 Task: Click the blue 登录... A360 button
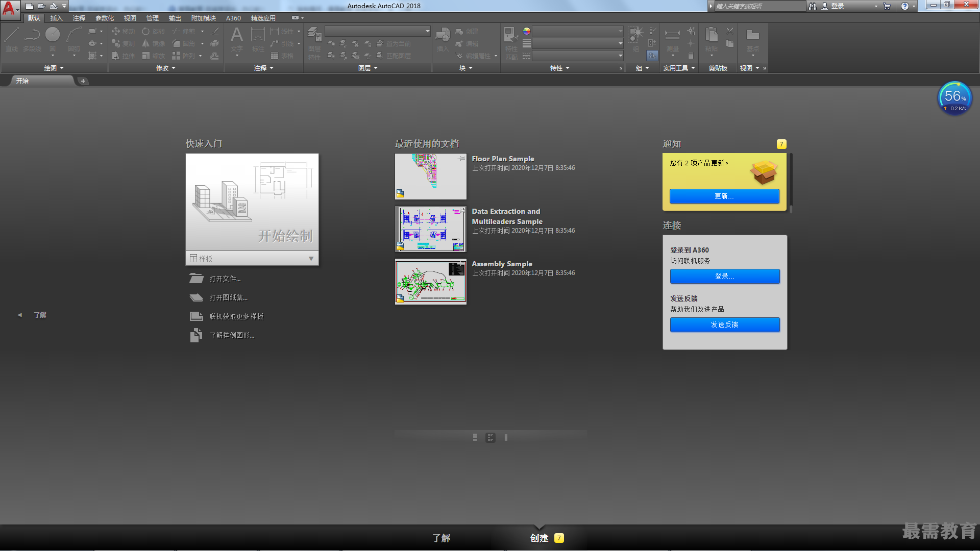click(x=725, y=276)
